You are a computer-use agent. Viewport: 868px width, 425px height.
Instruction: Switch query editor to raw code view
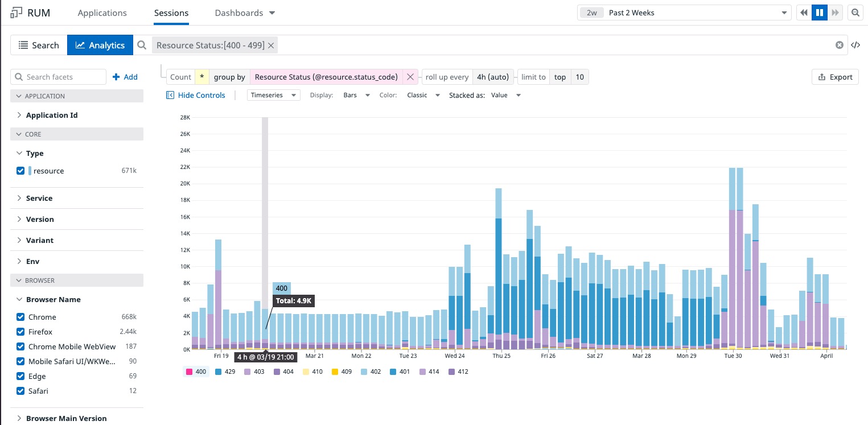coord(856,45)
